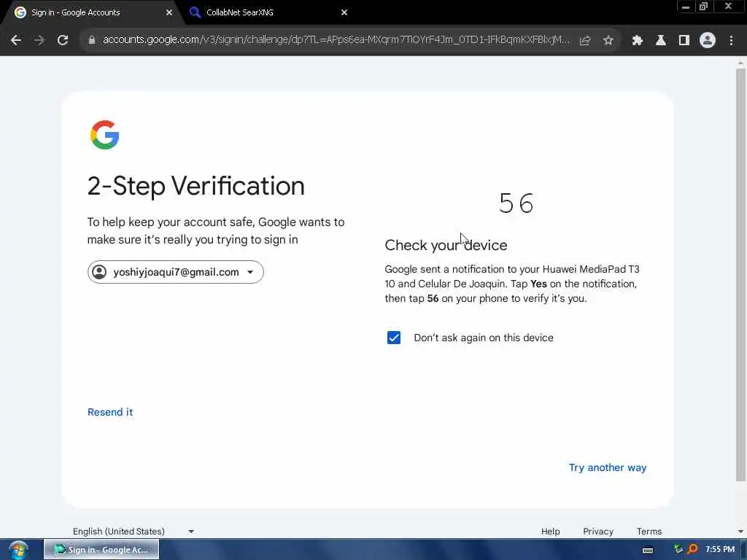
Task: Open the Terms footer link
Action: pos(649,532)
